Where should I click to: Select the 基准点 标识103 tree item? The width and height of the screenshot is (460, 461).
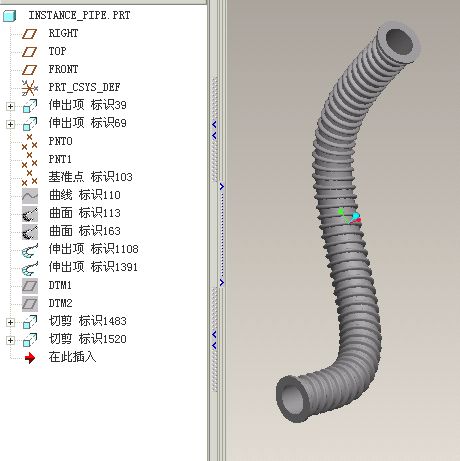point(90,177)
